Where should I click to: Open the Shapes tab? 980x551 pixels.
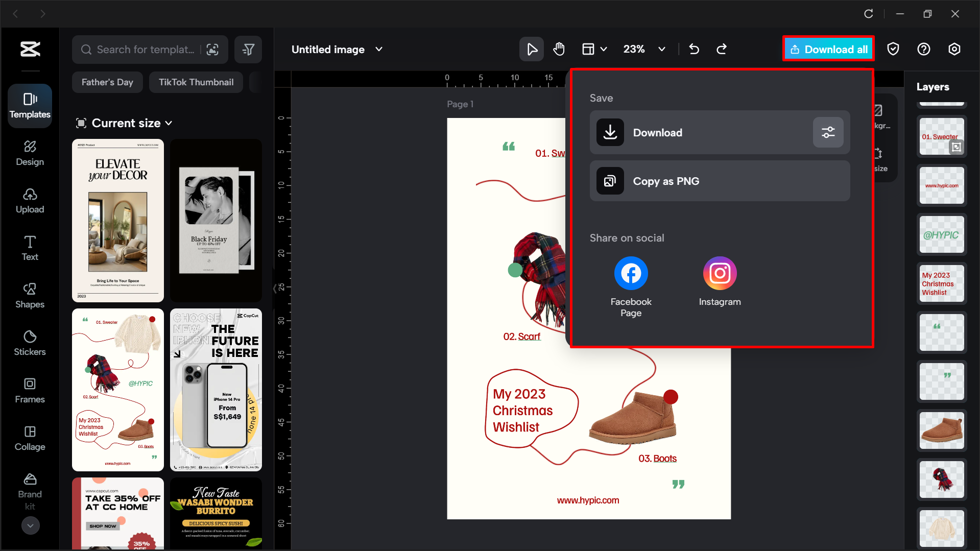[x=30, y=295]
